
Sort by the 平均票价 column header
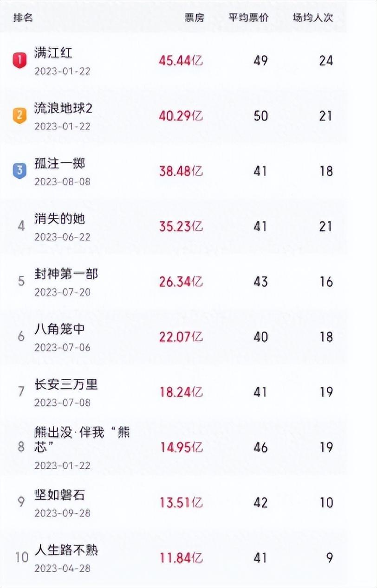tap(248, 18)
